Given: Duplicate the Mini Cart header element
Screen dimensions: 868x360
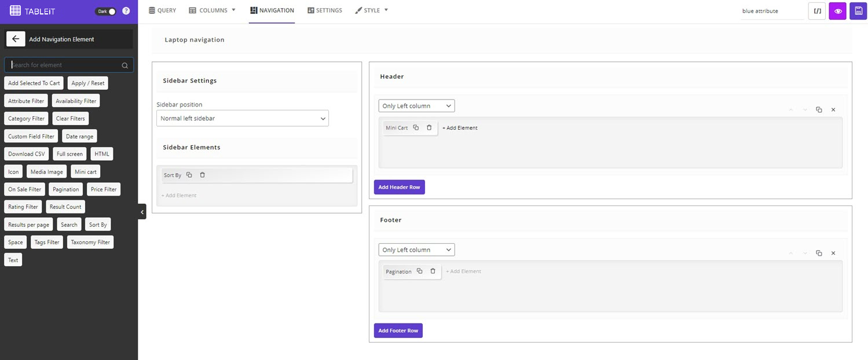Looking at the screenshot, I should pyautogui.click(x=416, y=128).
